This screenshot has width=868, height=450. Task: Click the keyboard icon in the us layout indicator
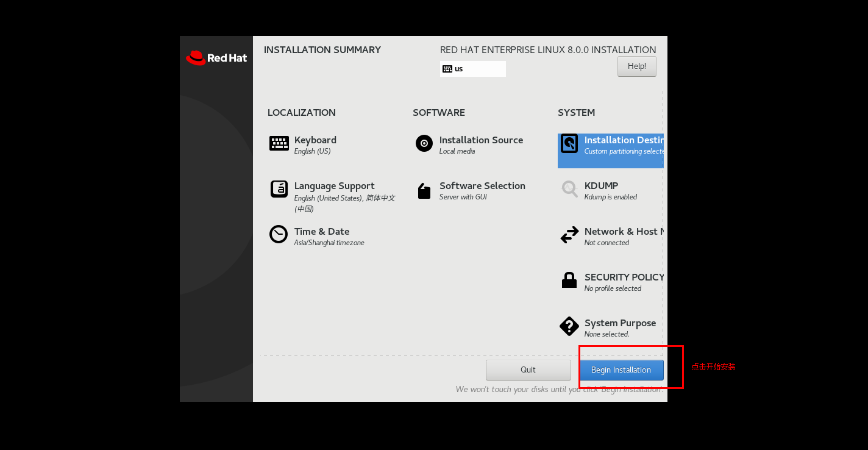click(x=447, y=69)
